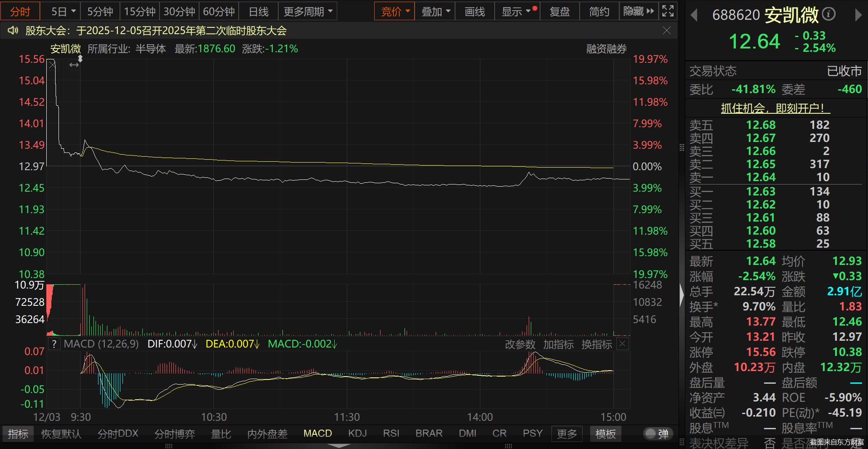Toggle the 隐藏 side panel button
The height and width of the screenshot is (449, 868).
638,11
